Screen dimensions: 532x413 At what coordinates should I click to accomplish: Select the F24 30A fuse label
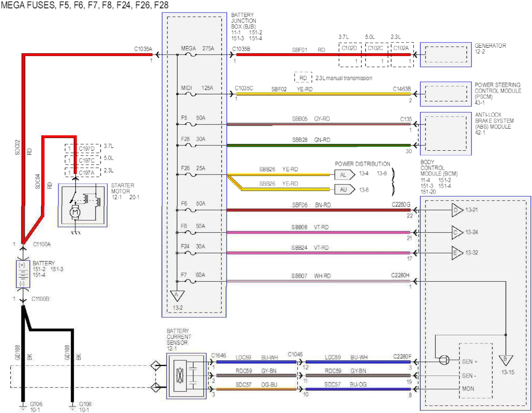click(193, 247)
